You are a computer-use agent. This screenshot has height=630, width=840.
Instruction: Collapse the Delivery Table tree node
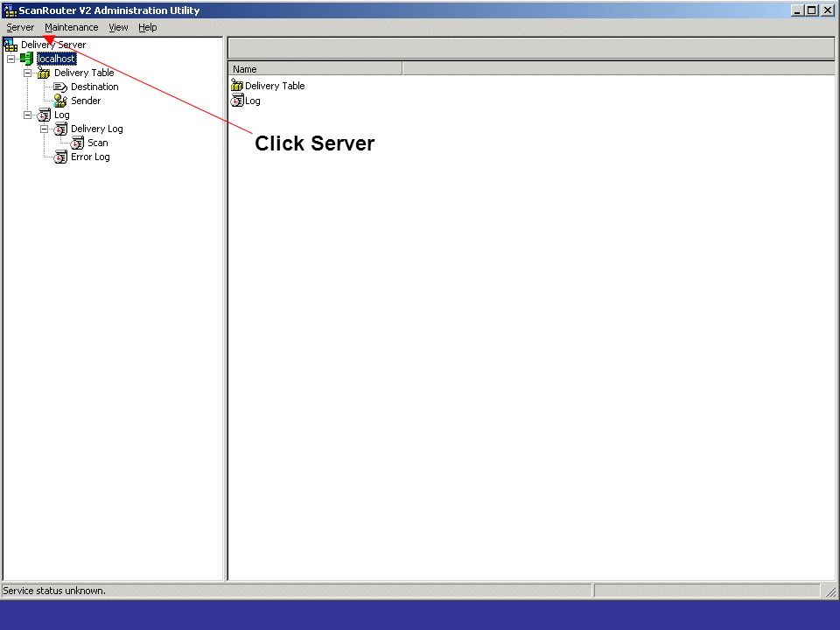pyautogui.click(x=28, y=73)
